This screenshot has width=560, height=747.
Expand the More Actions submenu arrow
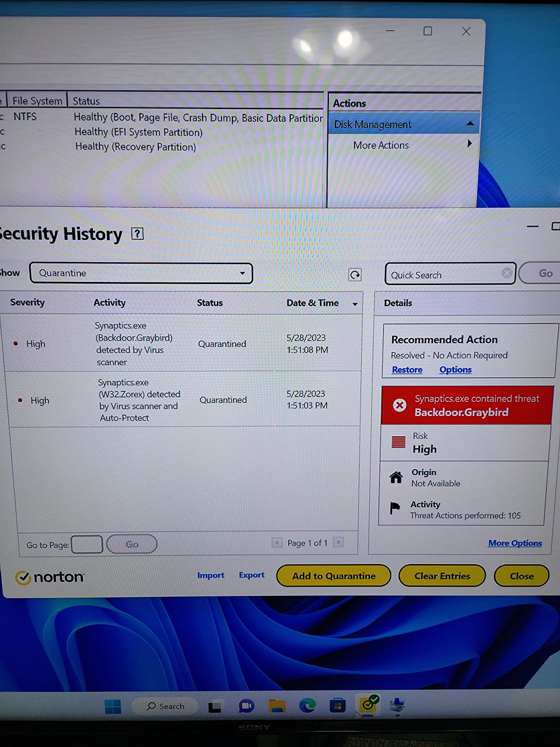click(x=469, y=144)
